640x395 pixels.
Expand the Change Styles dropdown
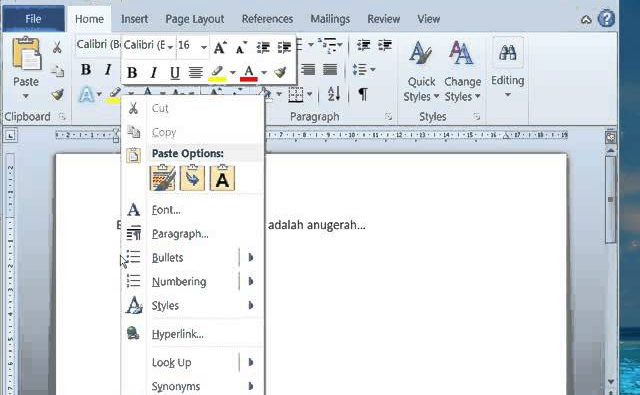[x=462, y=89]
